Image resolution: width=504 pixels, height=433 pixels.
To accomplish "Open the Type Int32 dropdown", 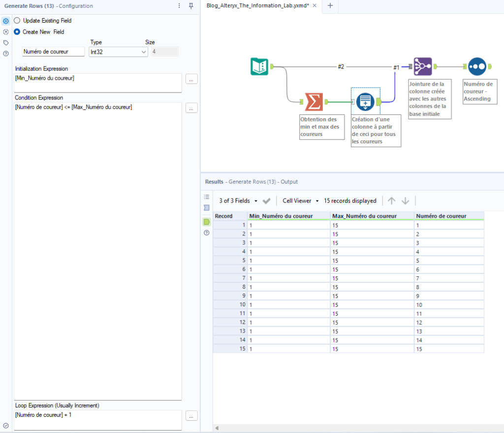I will click(118, 52).
